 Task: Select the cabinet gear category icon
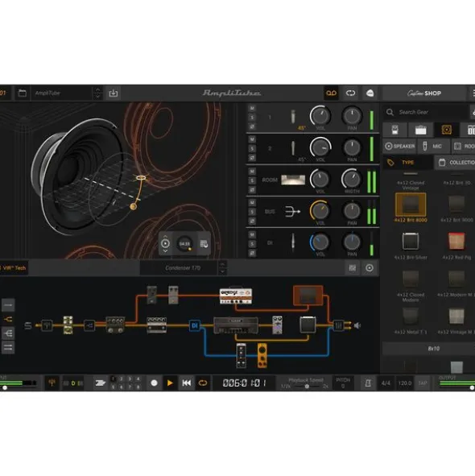[x=447, y=130]
